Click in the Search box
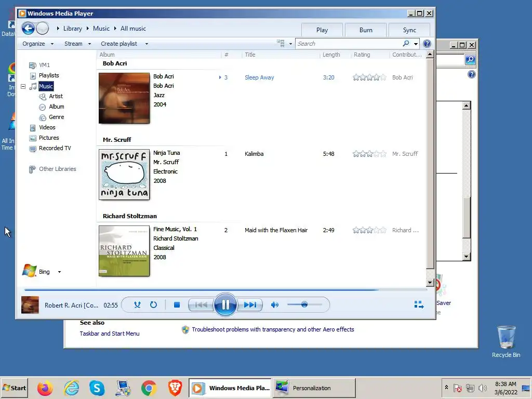532x399 pixels. coord(349,44)
